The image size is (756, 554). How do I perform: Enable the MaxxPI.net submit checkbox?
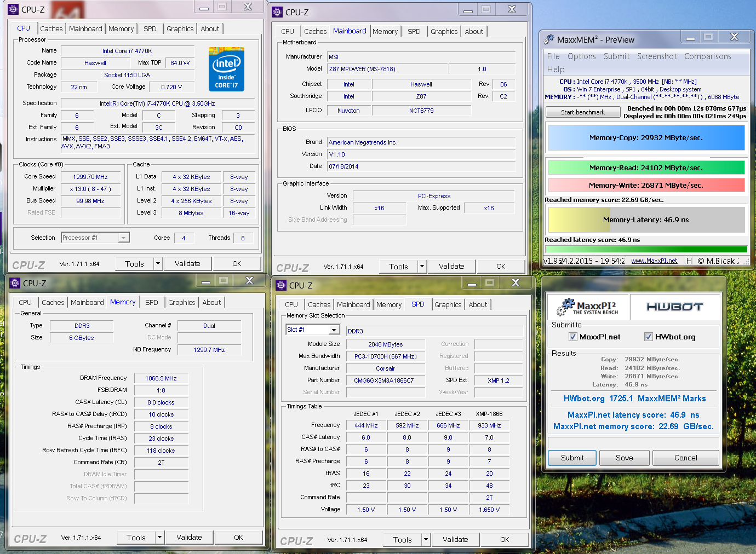(573, 337)
